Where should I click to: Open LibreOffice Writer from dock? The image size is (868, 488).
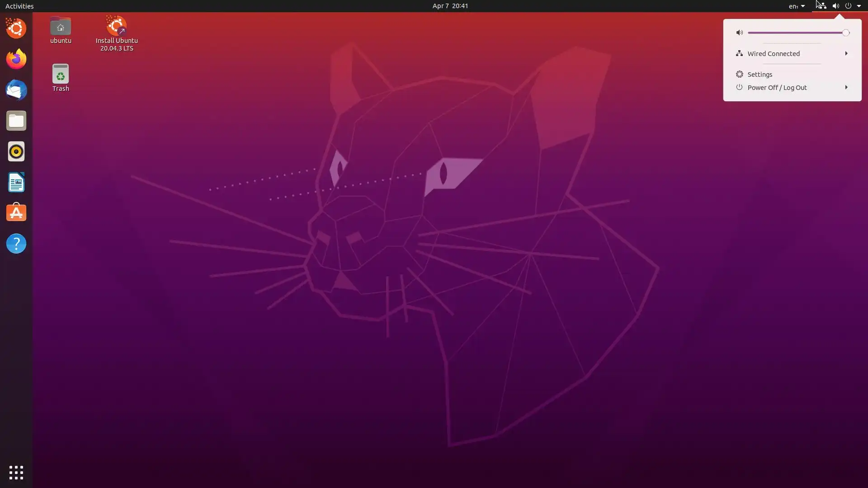click(16, 182)
